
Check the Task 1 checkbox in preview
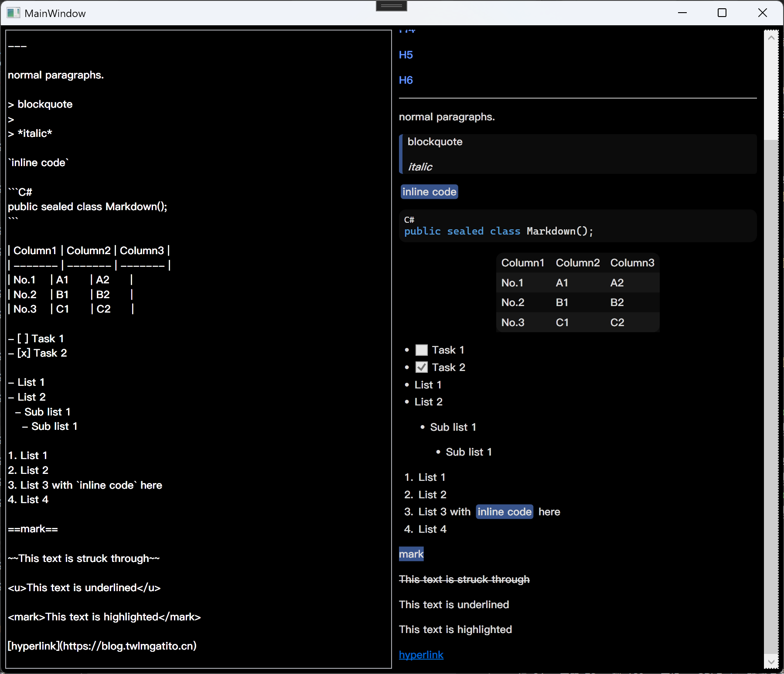(x=421, y=350)
